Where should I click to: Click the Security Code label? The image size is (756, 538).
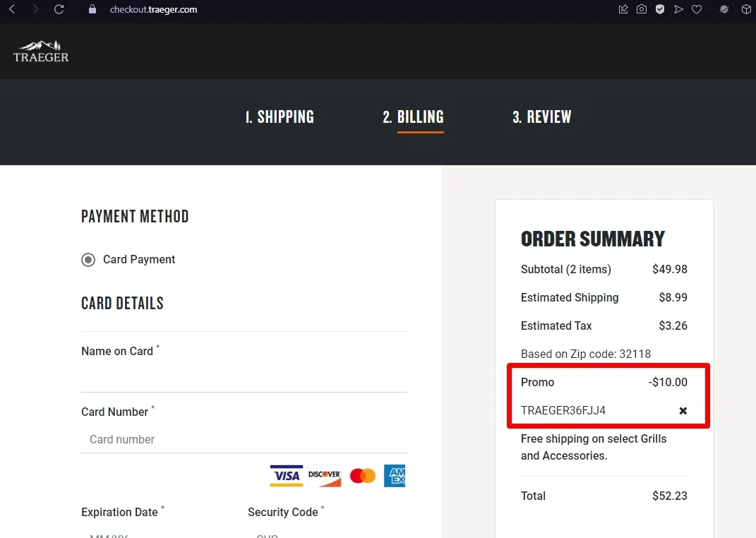click(283, 512)
